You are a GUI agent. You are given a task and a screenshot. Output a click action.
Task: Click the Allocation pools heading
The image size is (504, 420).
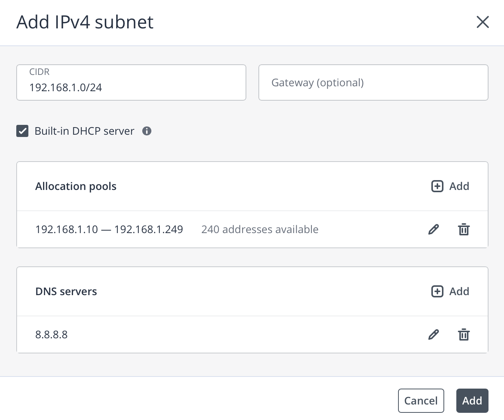[76, 186]
